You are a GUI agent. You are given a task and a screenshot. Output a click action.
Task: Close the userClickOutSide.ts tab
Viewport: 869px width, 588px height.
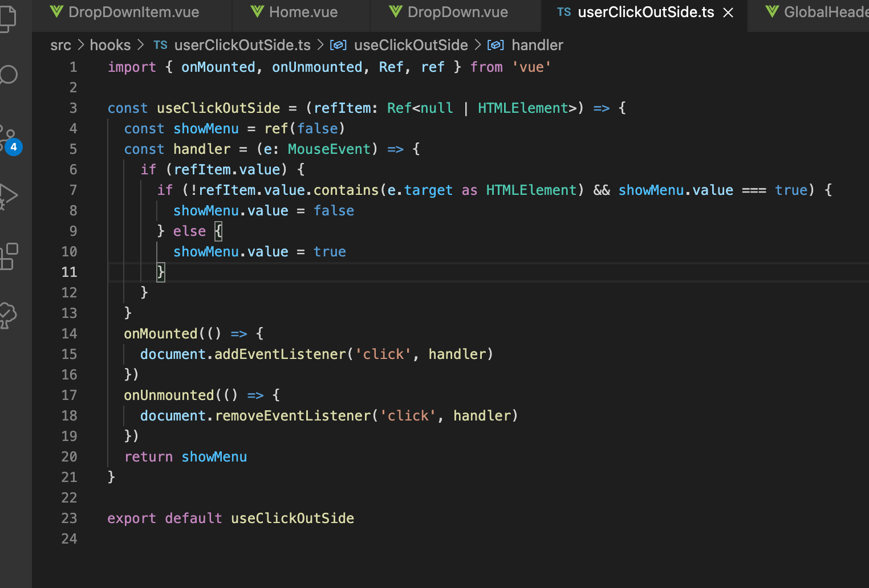[728, 13]
